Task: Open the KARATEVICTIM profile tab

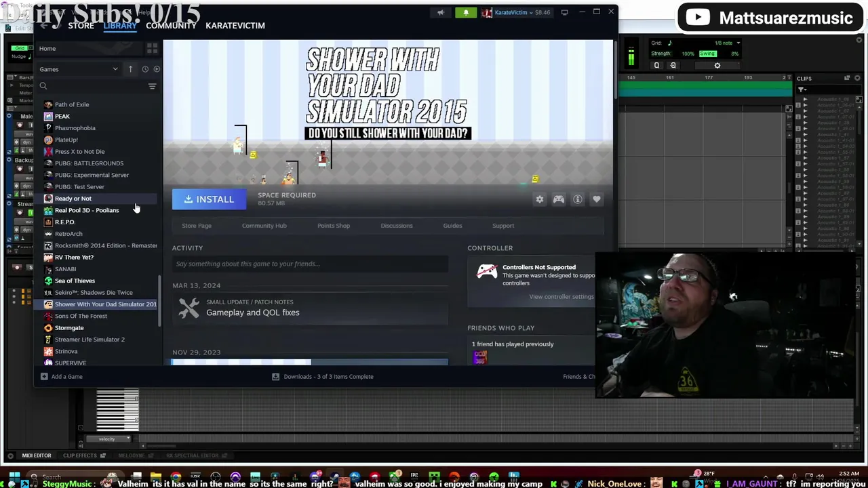Action: pos(235,26)
